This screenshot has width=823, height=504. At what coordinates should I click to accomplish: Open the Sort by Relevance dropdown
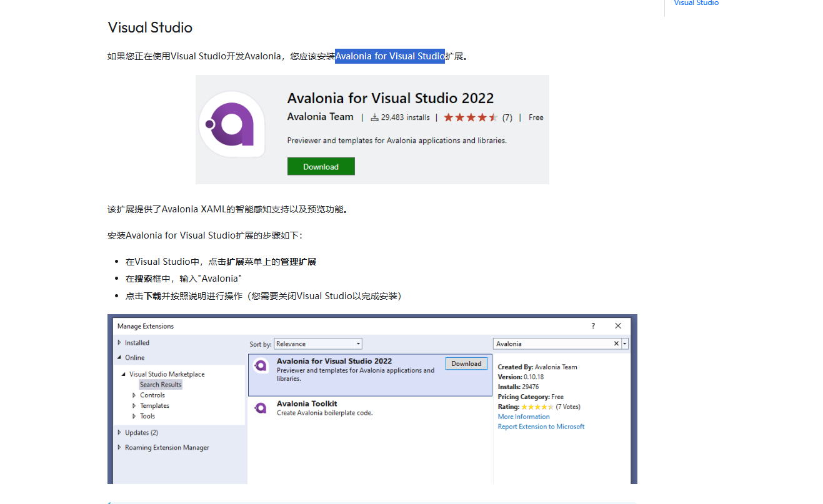318,344
